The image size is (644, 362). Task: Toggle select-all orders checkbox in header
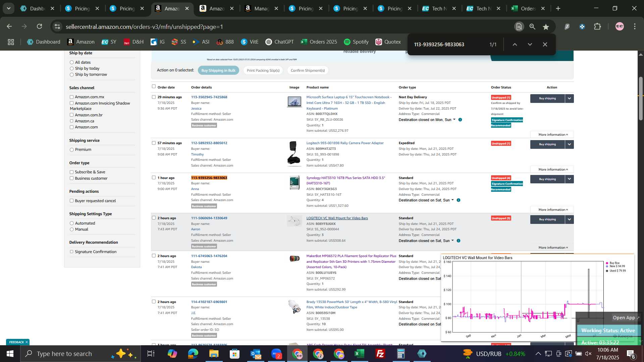(154, 86)
